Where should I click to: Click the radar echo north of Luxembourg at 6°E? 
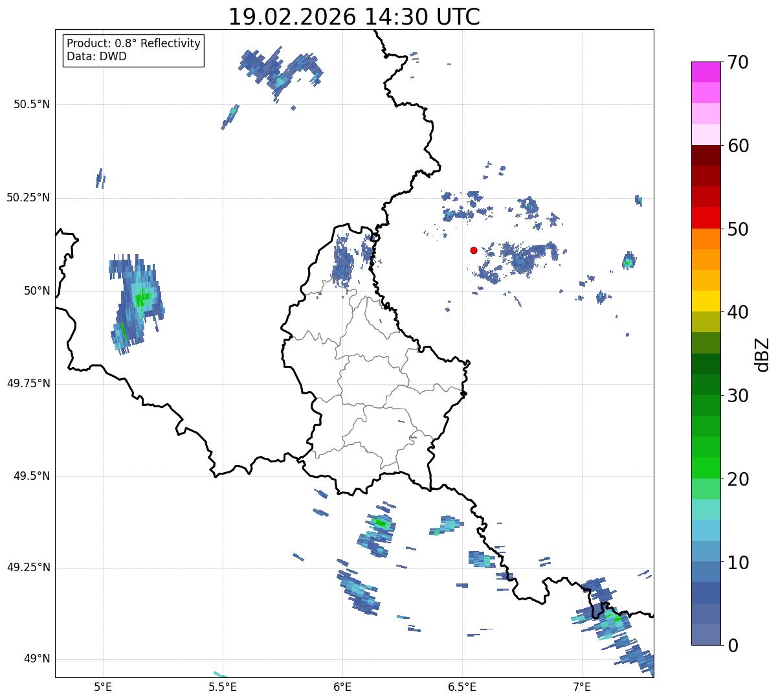pyautogui.click(x=343, y=261)
